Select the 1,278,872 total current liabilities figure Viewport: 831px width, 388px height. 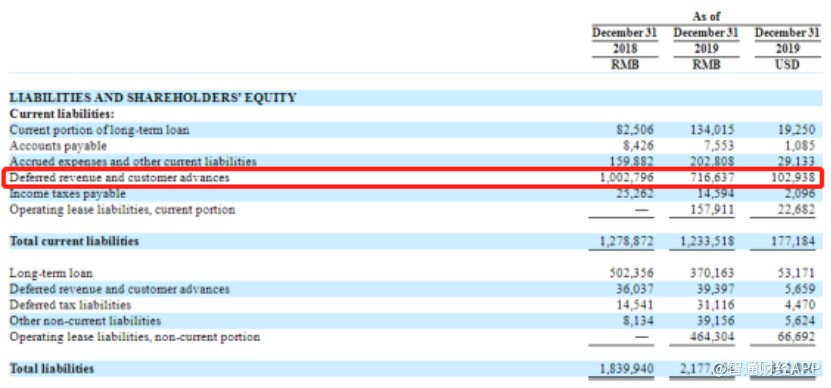point(627,241)
